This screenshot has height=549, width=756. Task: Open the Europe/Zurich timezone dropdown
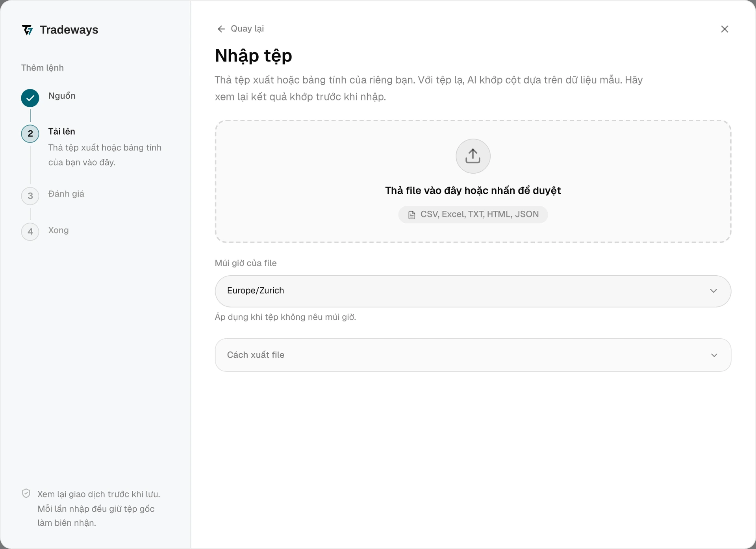click(x=473, y=291)
